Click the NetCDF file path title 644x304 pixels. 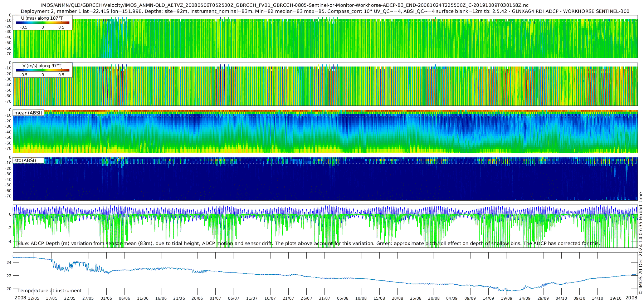(284, 5)
